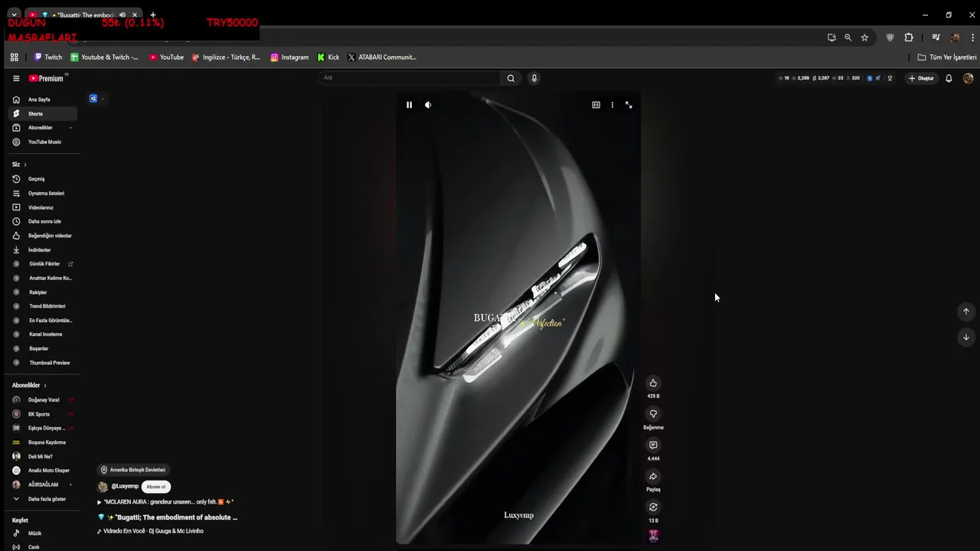980x551 pixels.
Task: Open BK Sports channel
Action: pos(43,414)
